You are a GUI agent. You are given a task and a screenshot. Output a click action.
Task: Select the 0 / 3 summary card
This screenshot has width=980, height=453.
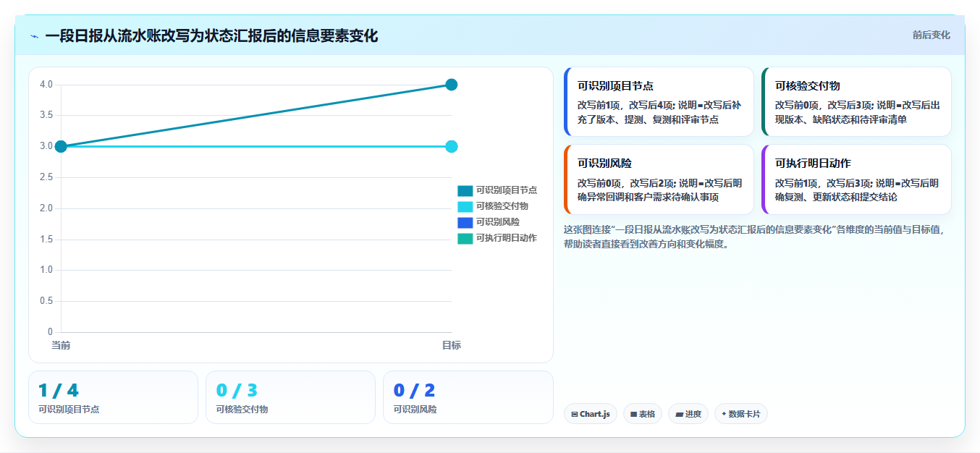point(290,397)
